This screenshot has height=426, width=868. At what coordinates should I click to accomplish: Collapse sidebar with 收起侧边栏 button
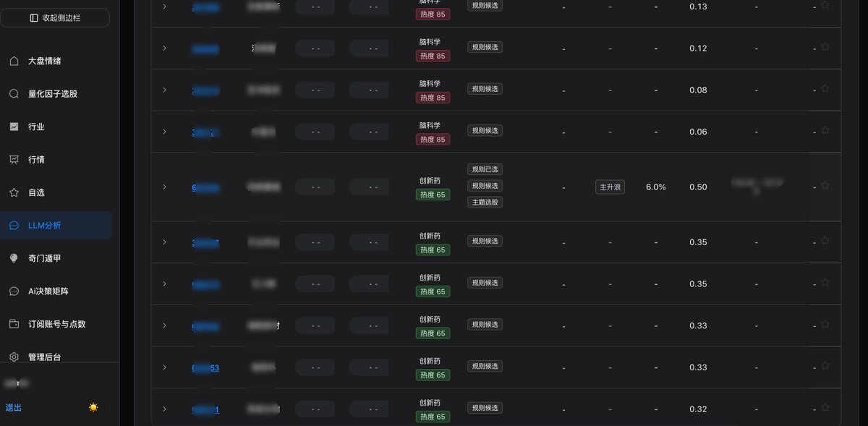(x=56, y=17)
